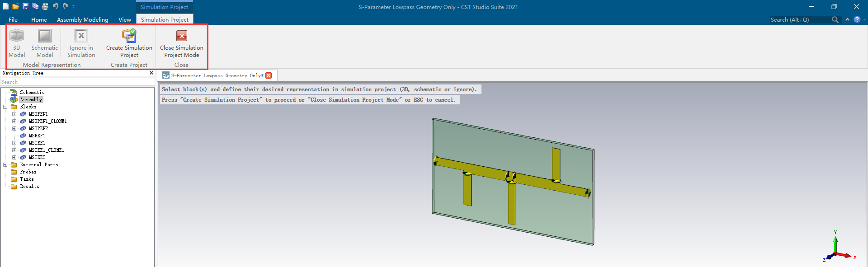Select MSTEE1 block in tree
This screenshot has width=868, height=267.
(x=37, y=143)
